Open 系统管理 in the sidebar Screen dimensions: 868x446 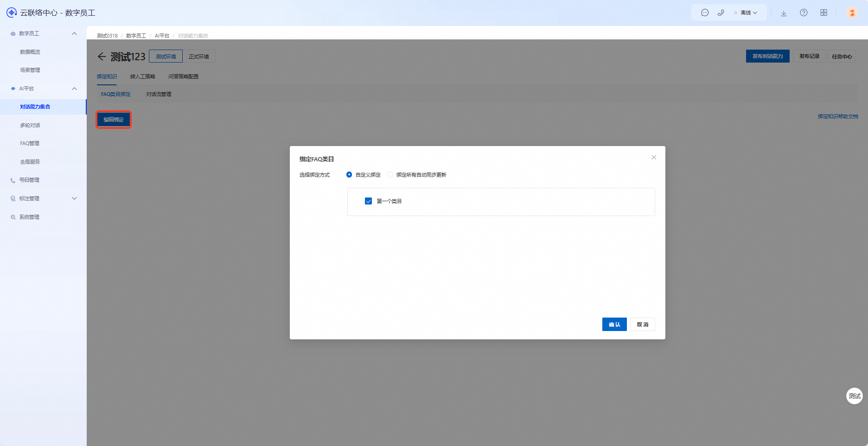29,217
